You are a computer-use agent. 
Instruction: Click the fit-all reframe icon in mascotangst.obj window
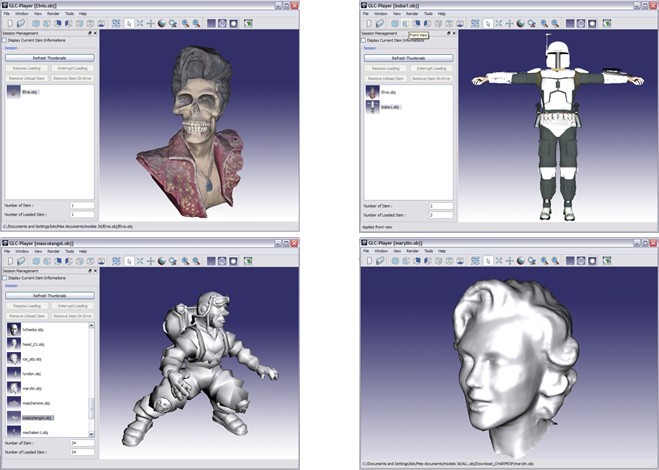click(116, 261)
